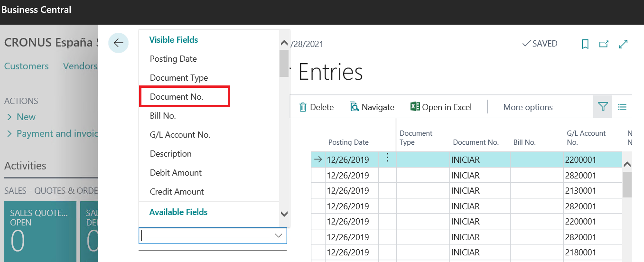The image size is (644, 262).
Task: Open filter field dropdown arrow
Action: [279, 236]
